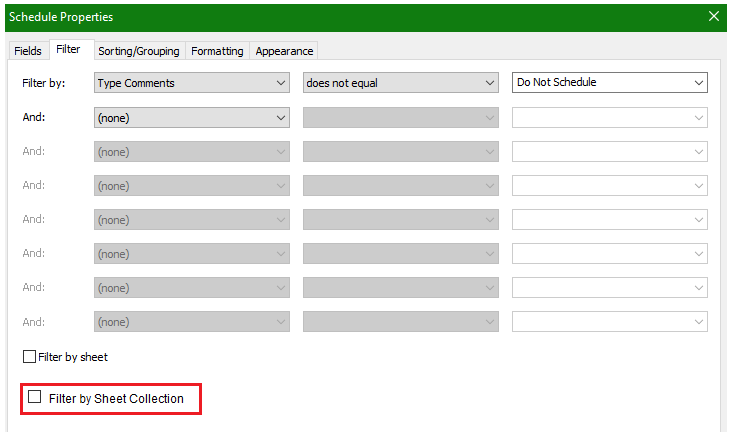This screenshot has height=432, width=733.
Task: Click the 'Filter by:' label
Action: (44, 83)
